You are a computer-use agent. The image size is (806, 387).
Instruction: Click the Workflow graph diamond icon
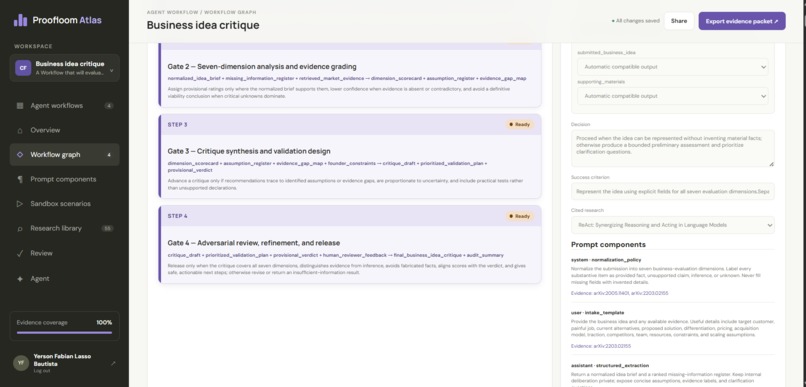20,155
